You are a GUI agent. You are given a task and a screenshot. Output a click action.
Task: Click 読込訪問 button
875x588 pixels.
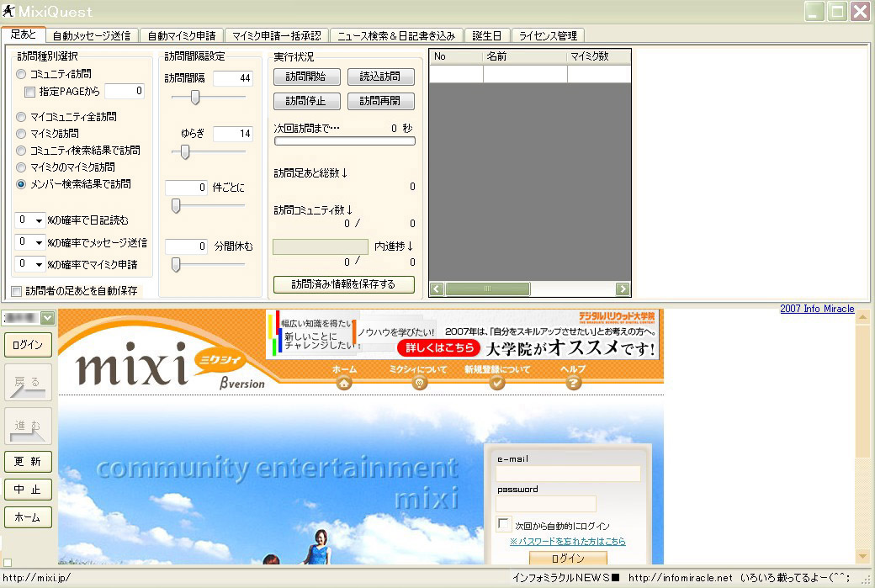click(x=380, y=77)
